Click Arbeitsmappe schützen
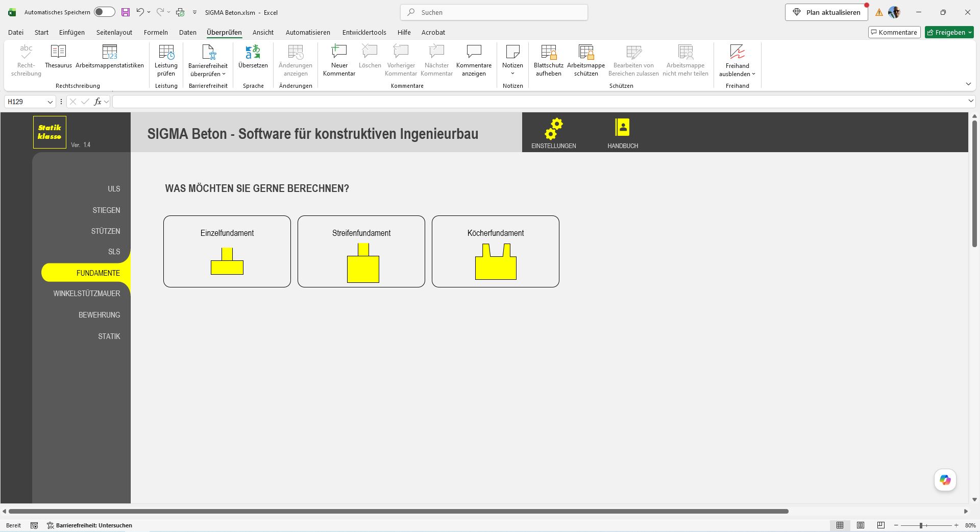The width and height of the screenshot is (980, 532). click(586, 60)
